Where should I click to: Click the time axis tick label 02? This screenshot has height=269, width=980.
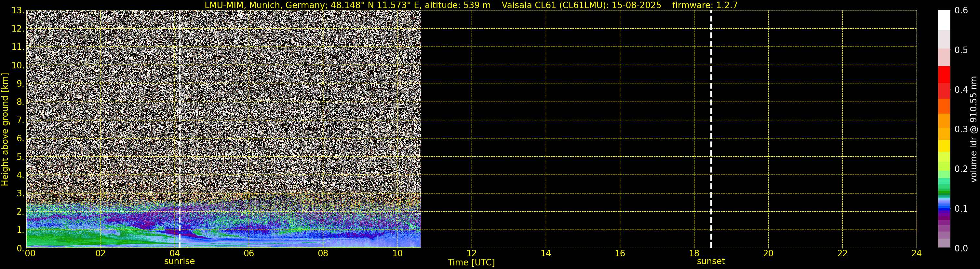101,253
